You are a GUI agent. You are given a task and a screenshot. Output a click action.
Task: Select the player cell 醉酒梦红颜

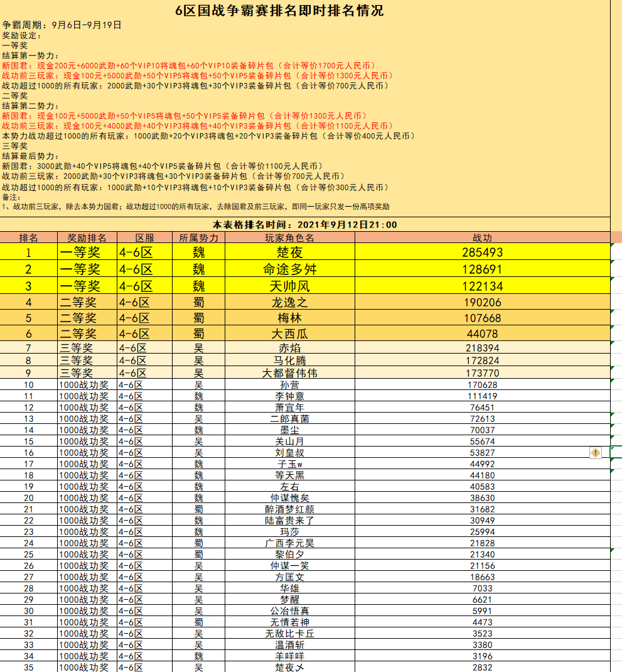tap(290, 509)
